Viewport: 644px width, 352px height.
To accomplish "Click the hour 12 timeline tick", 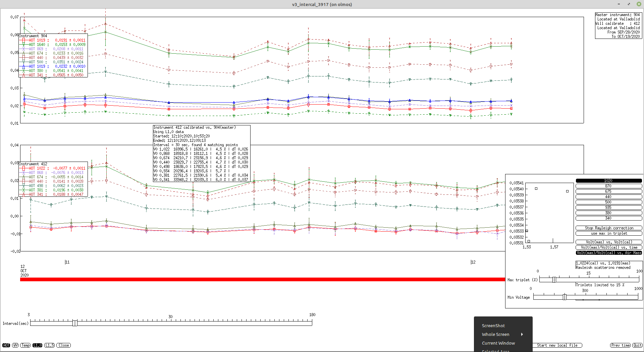I will click(x=473, y=262).
